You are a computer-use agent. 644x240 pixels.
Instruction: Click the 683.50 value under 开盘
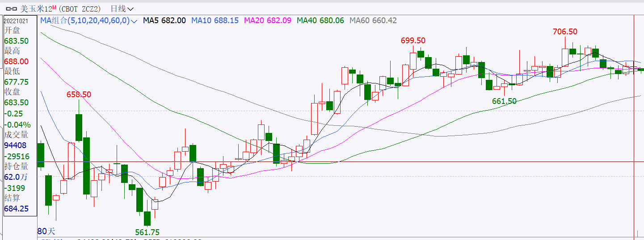pos(17,41)
